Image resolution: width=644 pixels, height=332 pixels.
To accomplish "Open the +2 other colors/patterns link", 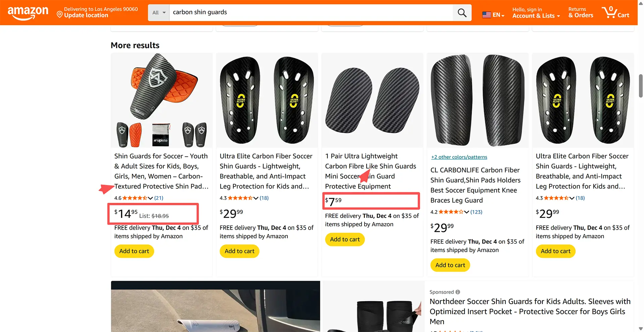I will pyautogui.click(x=459, y=157).
